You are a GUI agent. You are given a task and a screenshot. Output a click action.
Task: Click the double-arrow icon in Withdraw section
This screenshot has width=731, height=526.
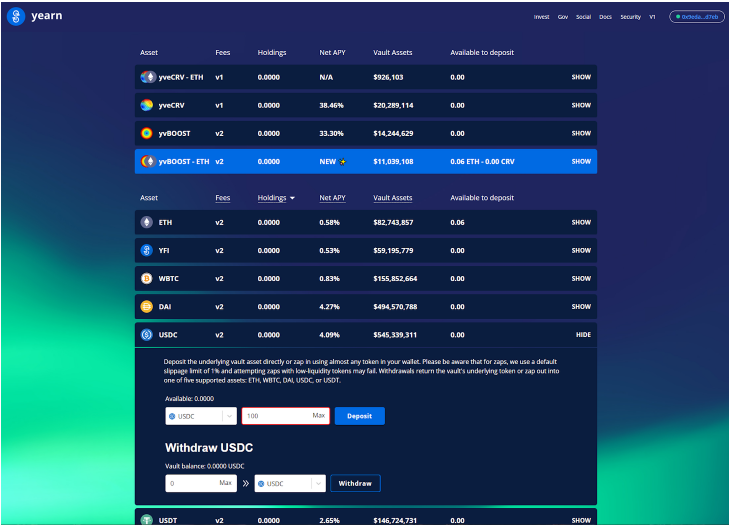246,484
